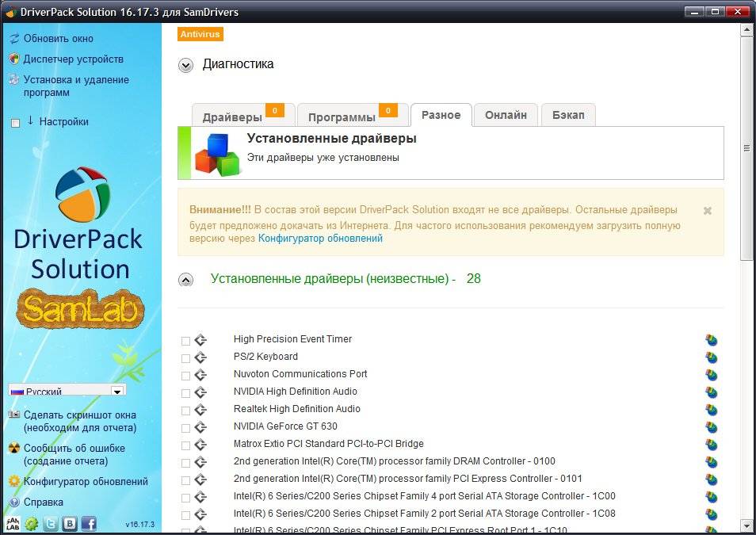
Task: Open web search icon for Realtek High Definition Audio
Action: pos(711,410)
